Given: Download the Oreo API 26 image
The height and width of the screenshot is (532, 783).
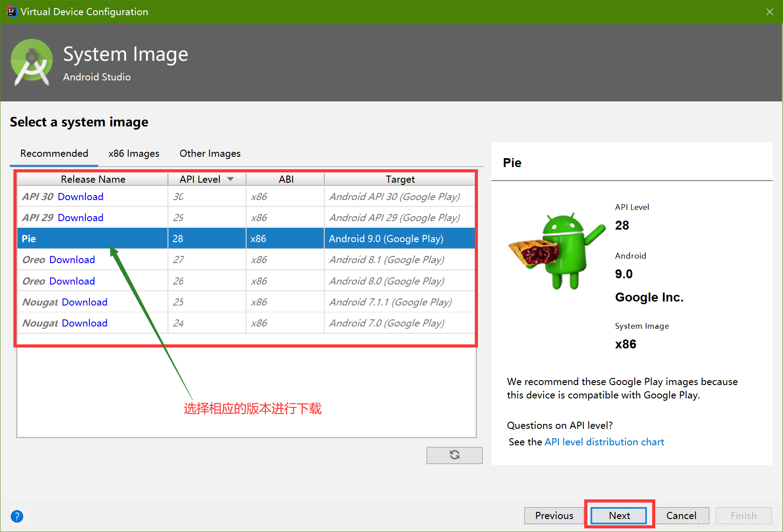Looking at the screenshot, I should tap(72, 281).
